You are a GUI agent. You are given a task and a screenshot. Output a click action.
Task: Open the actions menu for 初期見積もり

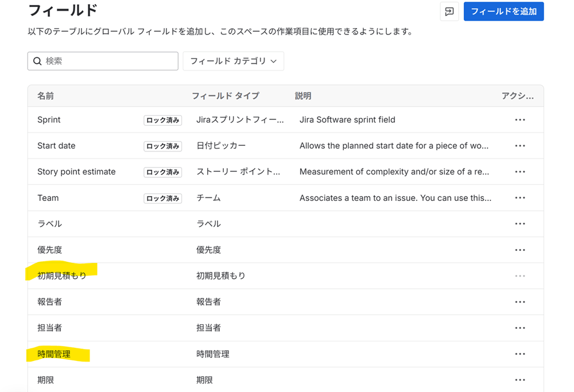point(520,275)
